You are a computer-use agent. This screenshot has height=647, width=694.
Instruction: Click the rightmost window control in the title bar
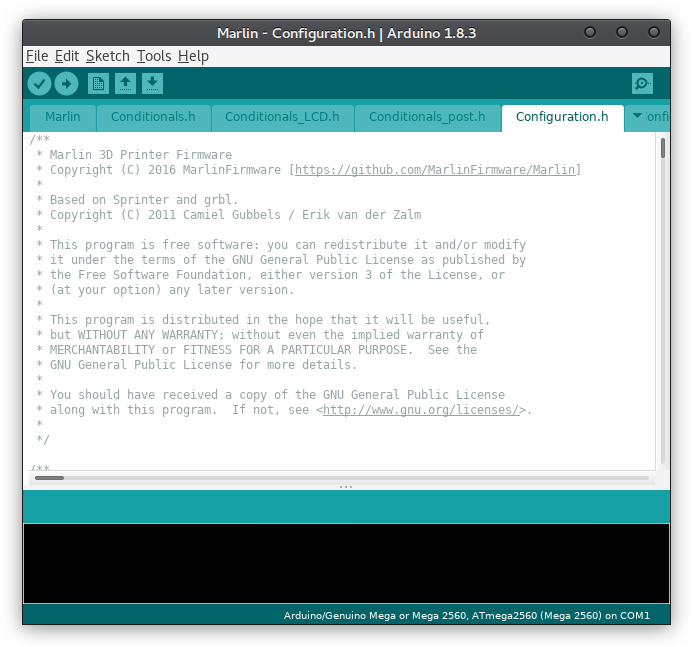654,32
